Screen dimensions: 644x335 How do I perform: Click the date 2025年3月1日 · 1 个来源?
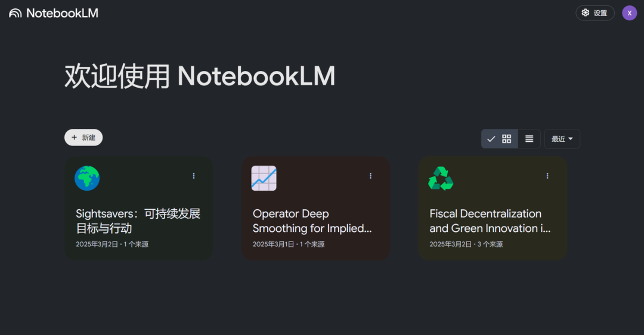pyautogui.click(x=289, y=244)
